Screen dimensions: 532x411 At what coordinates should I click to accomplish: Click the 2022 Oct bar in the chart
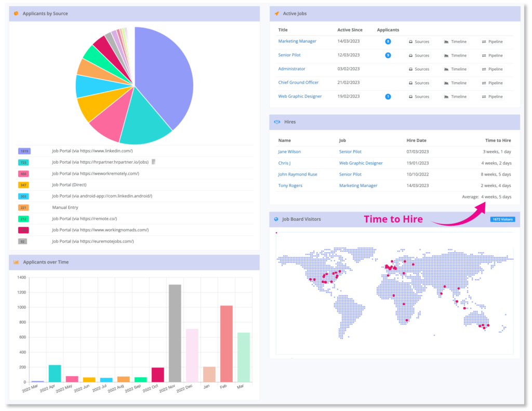click(158, 375)
